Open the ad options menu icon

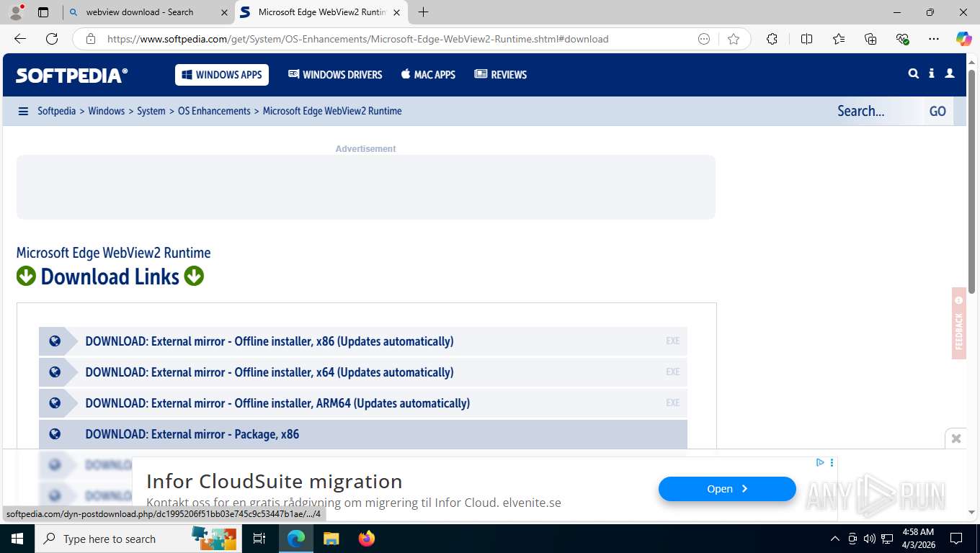(832, 463)
